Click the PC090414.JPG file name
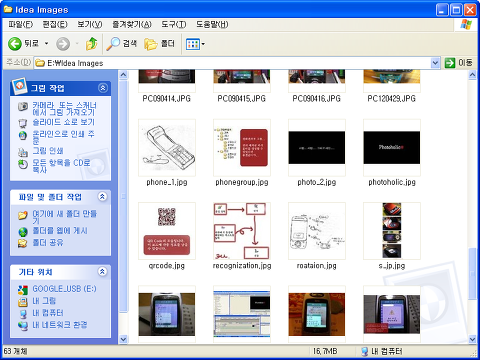480x360 pixels. coord(167,99)
